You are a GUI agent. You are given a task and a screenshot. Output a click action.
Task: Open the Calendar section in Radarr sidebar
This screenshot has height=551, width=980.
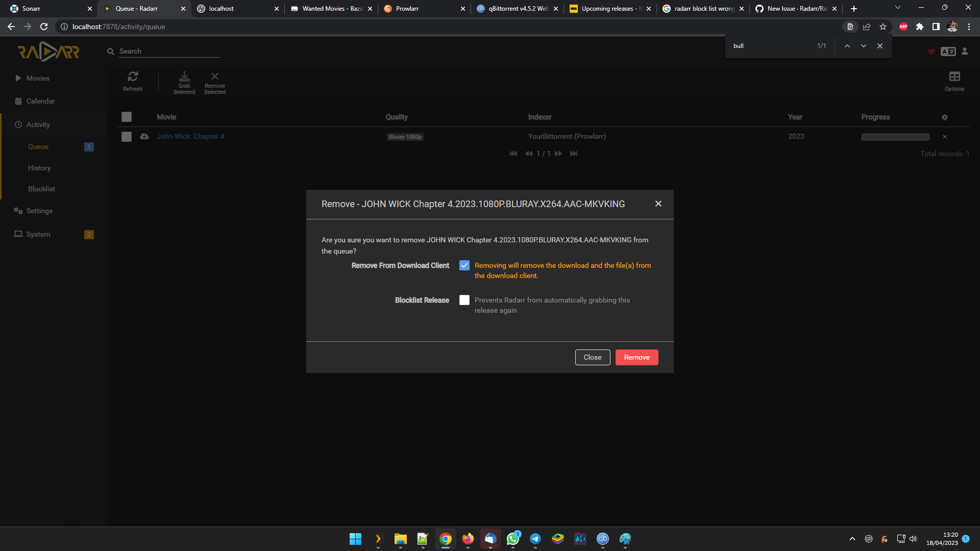(x=40, y=101)
